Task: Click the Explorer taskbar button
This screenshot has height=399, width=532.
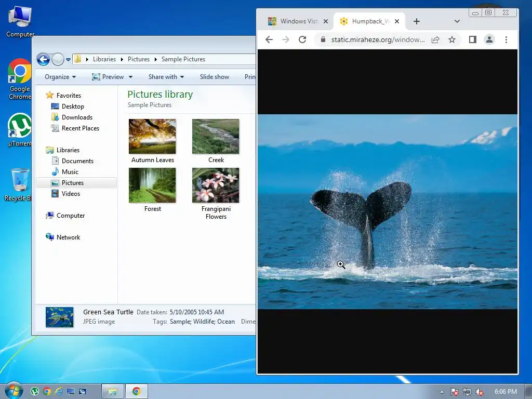Action: pyautogui.click(x=113, y=392)
